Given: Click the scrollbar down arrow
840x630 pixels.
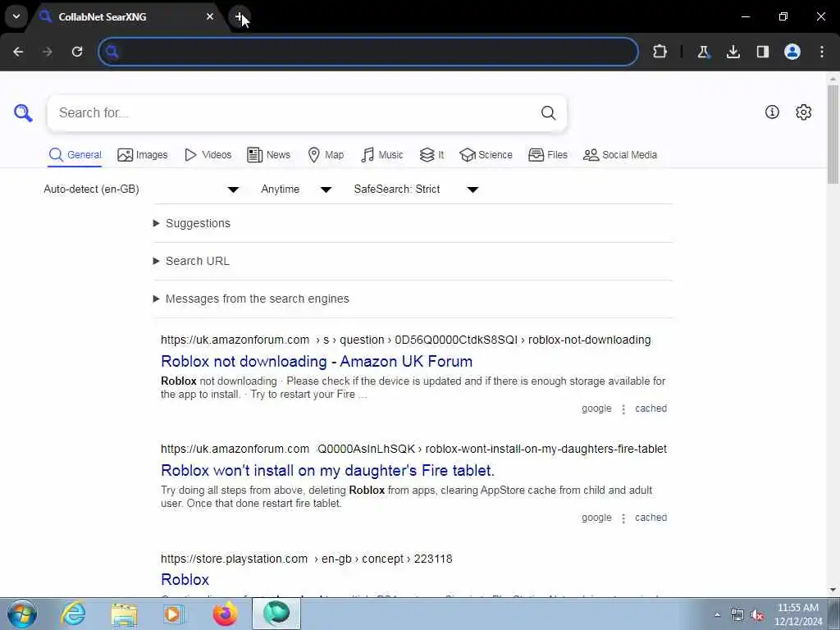Looking at the screenshot, I should (x=833, y=591).
